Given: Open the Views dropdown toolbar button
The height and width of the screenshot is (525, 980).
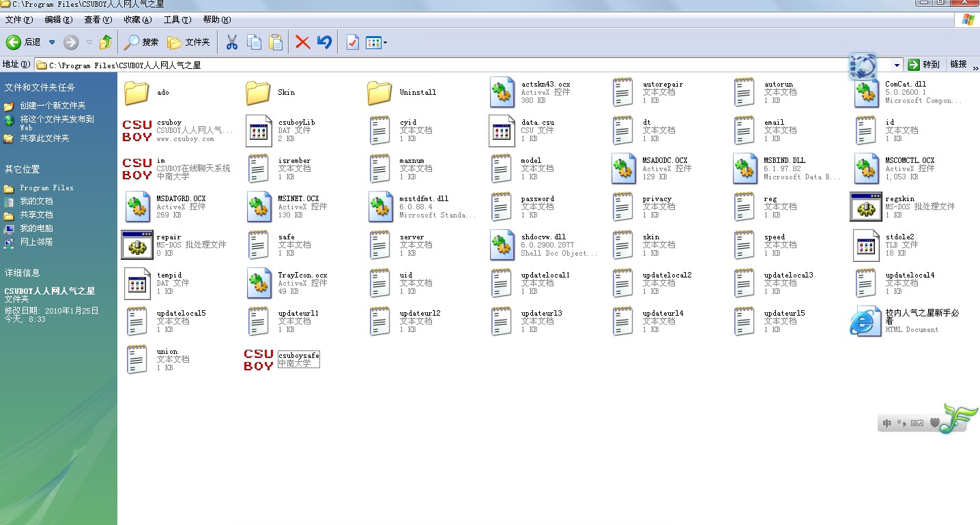Looking at the screenshot, I should (x=376, y=42).
